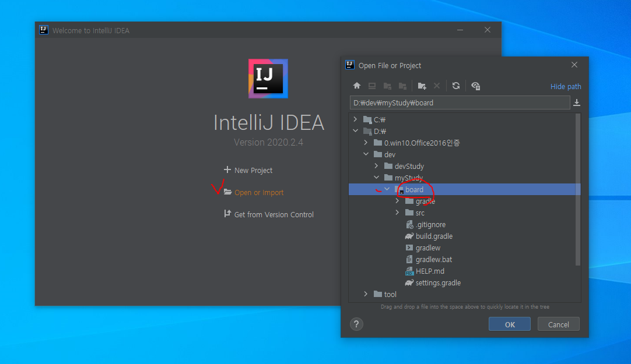Click the Open File dialog title icon
Screen dimensions: 631x364
(x=350, y=65)
